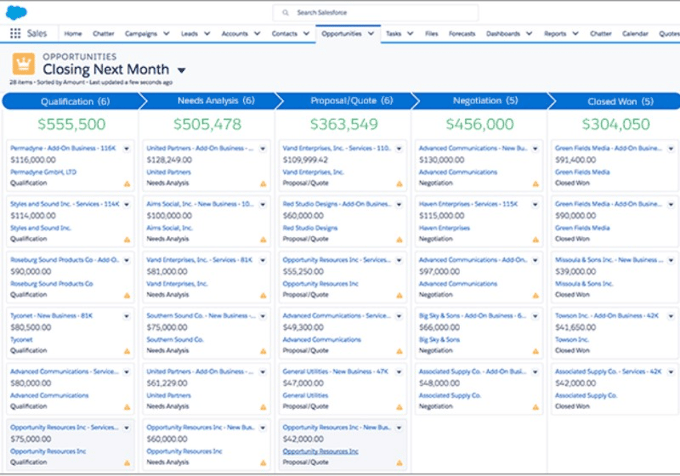Image resolution: width=680 pixels, height=476 pixels.
Task: Click the $456,000 Negotiation total
Action: [x=480, y=124]
